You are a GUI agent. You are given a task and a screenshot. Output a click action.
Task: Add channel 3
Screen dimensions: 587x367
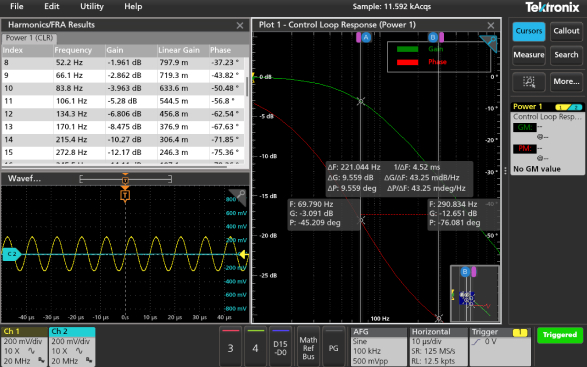pyautogui.click(x=231, y=346)
